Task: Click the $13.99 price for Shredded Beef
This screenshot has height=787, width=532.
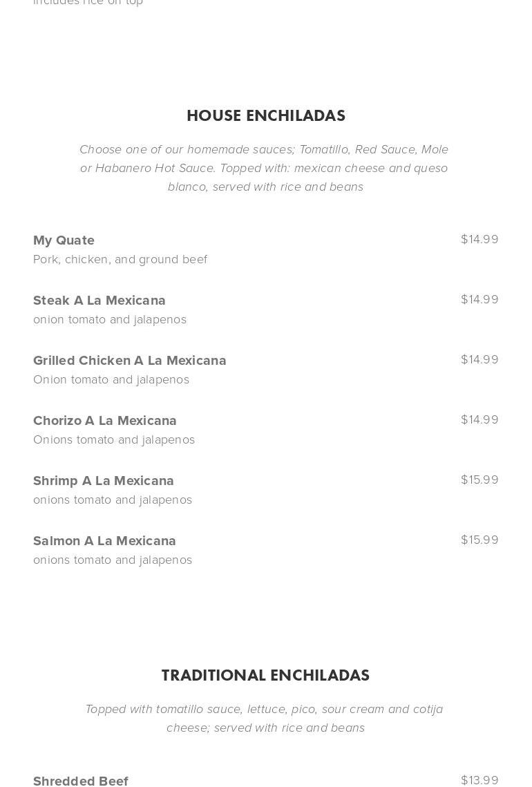Action: pyautogui.click(x=479, y=780)
